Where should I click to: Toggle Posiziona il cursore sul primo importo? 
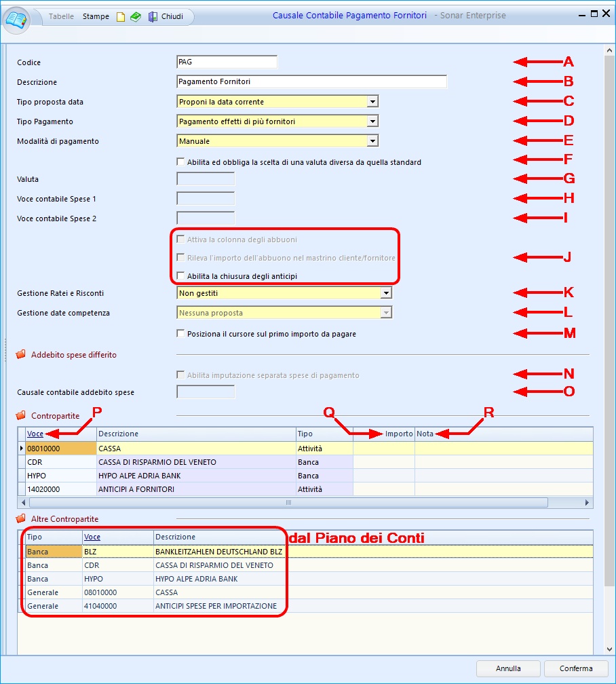click(180, 334)
